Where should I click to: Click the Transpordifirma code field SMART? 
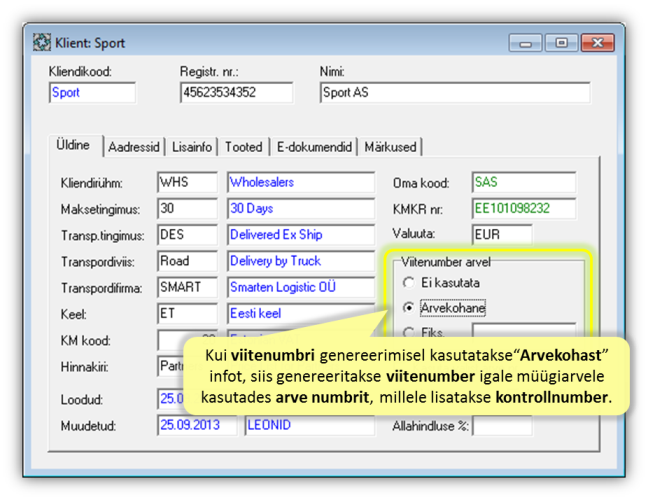tap(187, 287)
